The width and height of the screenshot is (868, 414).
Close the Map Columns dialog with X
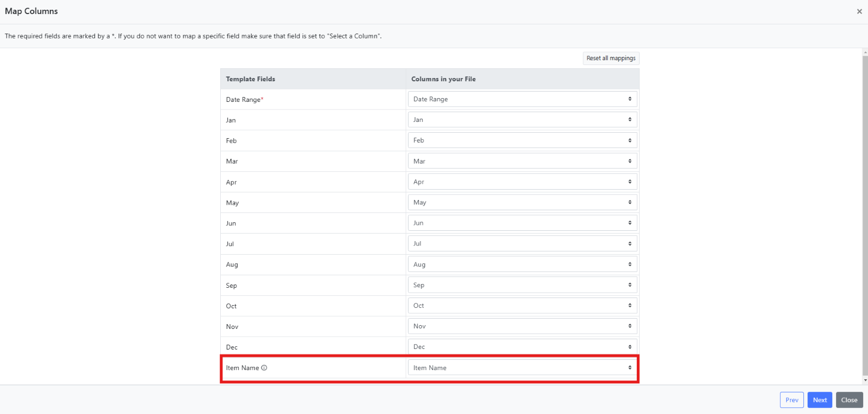859,11
